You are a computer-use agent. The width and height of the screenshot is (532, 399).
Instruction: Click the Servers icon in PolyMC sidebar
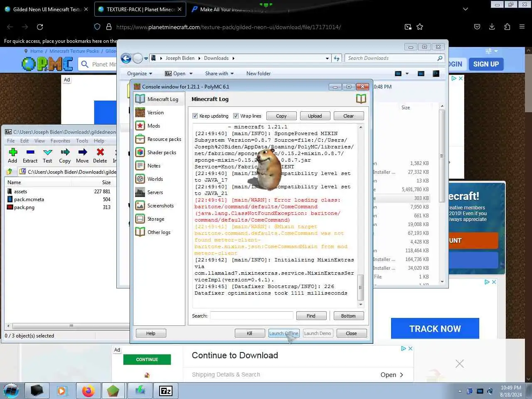[x=140, y=192]
